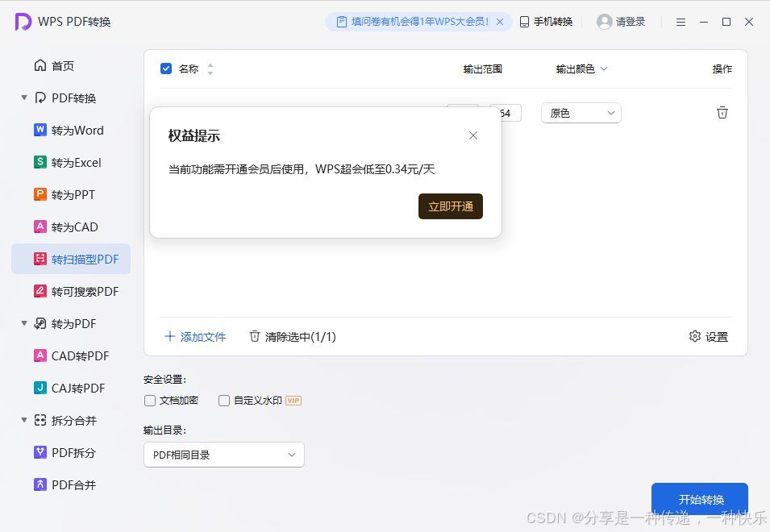Image resolution: width=770 pixels, height=532 pixels.
Task: Click the PDF拆分 purple icon
Action: point(40,452)
